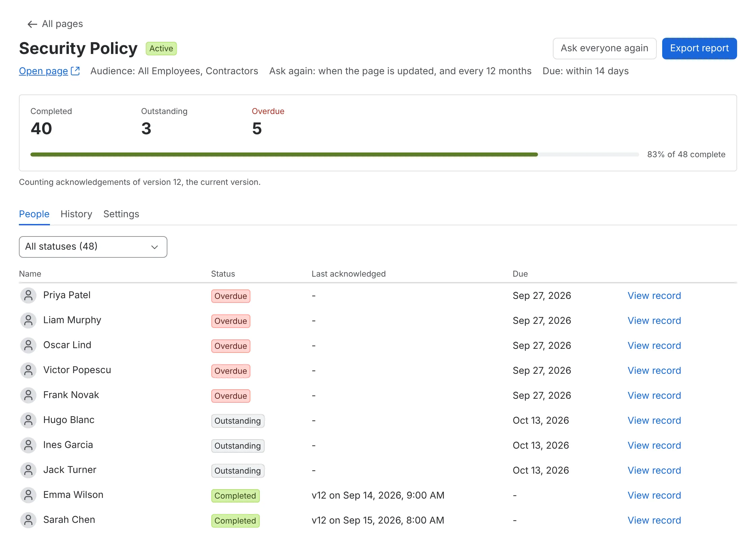Click the Completed count of 40
The height and width of the screenshot is (533, 756).
pos(41,129)
